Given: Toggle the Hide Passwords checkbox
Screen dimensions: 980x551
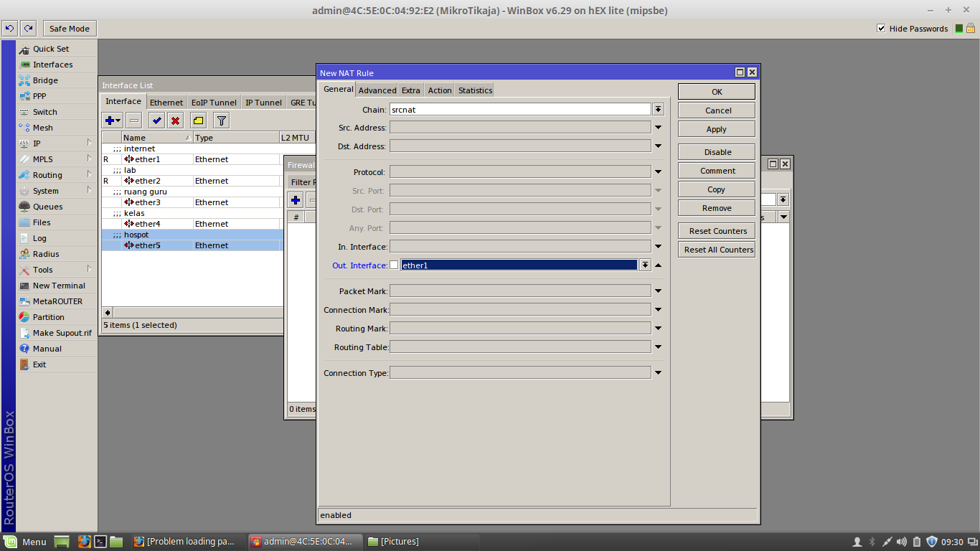Looking at the screenshot, I should pyautogui.click(x=881, y=28).
